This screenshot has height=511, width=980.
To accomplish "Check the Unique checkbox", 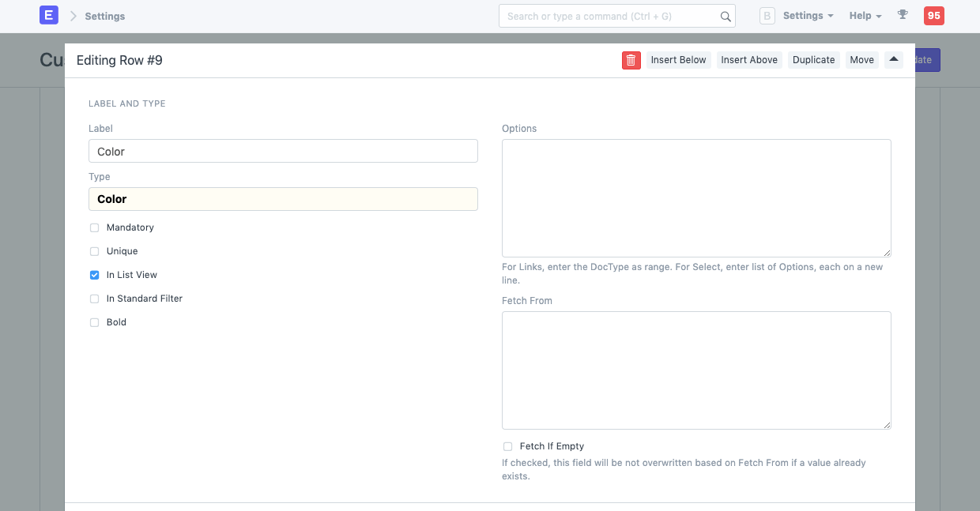I will (x=94, y=251).
